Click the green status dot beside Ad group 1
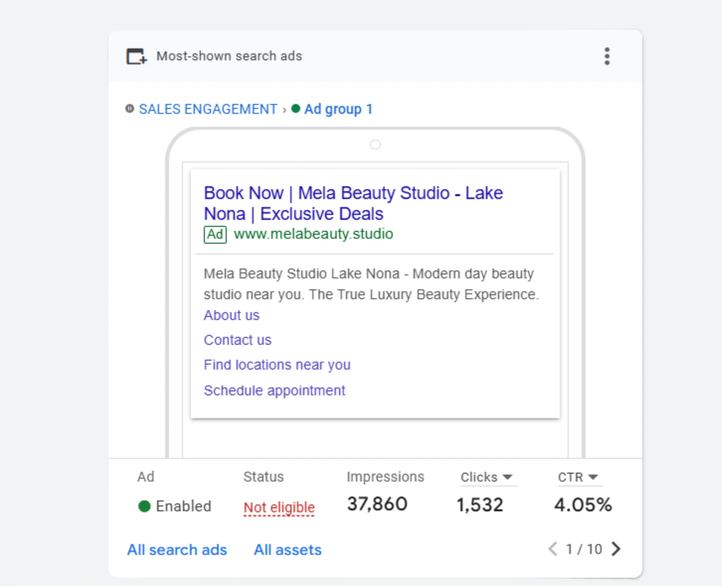723x588 pixels. point(296,109)
